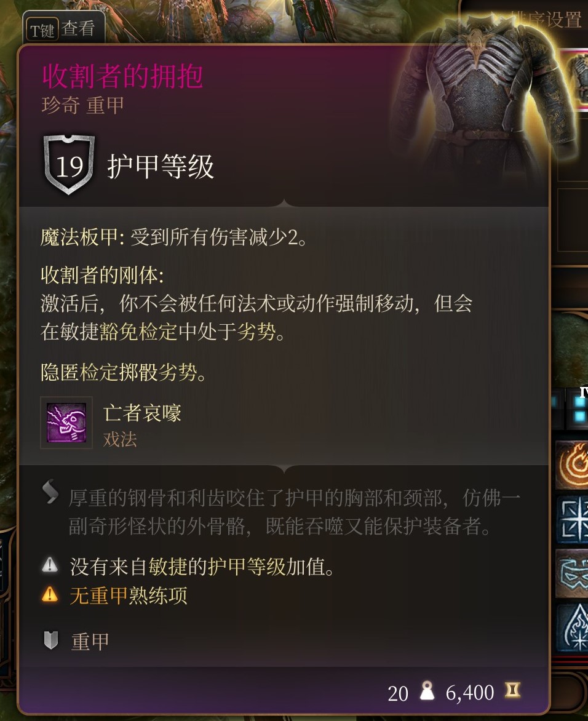Click the armor class 19 shield icon
The image size is (588, 721).
click(70, 165)
